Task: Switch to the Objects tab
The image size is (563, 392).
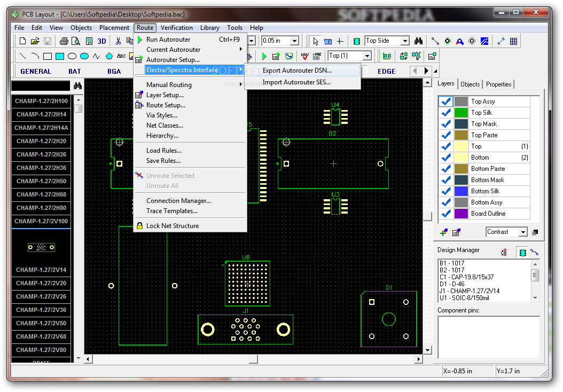Action: coord(470,84)
